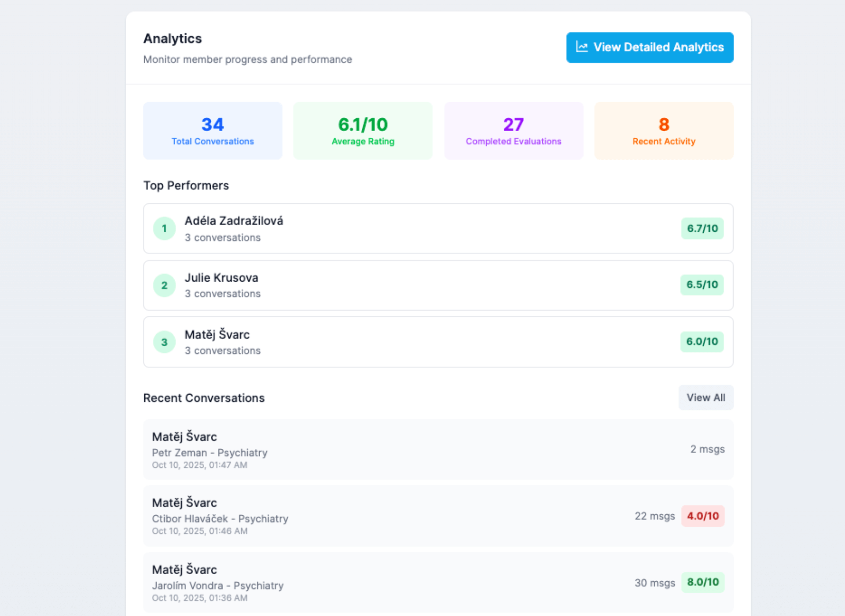Open Julie Krusova's performer row
Image resolution: width=845 pixels, height=616 pixels.
pyautogui.click(x=438, y=285)
